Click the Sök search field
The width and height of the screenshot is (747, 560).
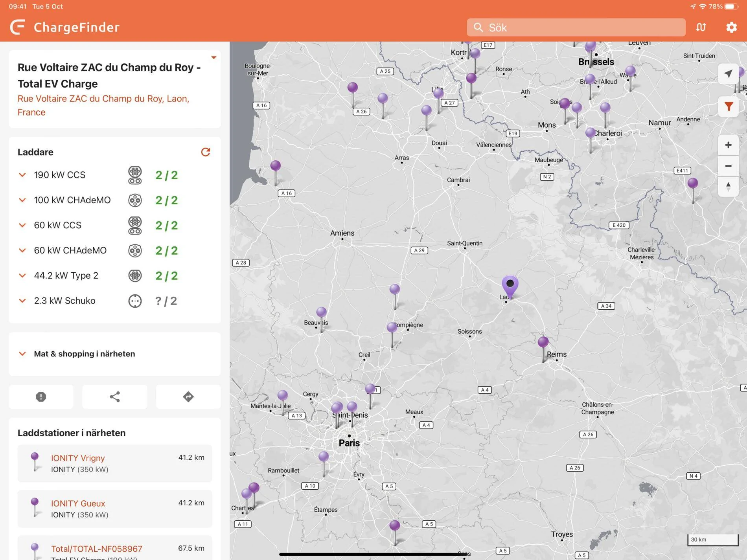pos(576,27)
